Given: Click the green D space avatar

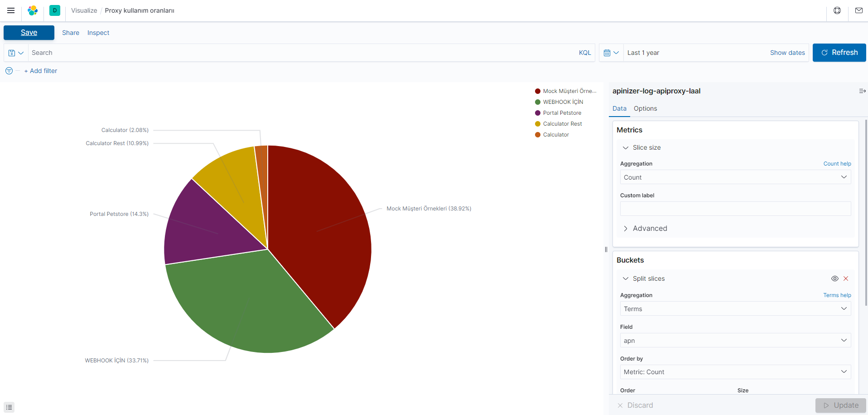Looking at the screenshot, I should pos(54,10).
